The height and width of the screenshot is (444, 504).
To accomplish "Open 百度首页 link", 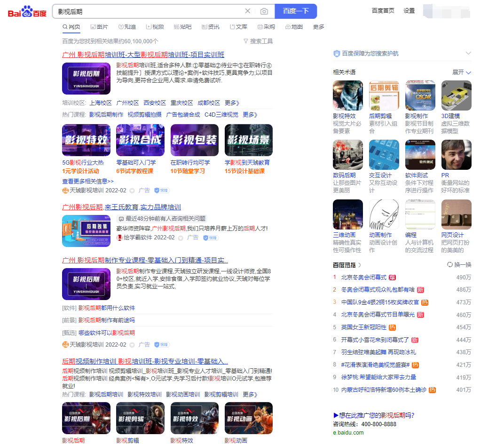I will click(383, 11).
